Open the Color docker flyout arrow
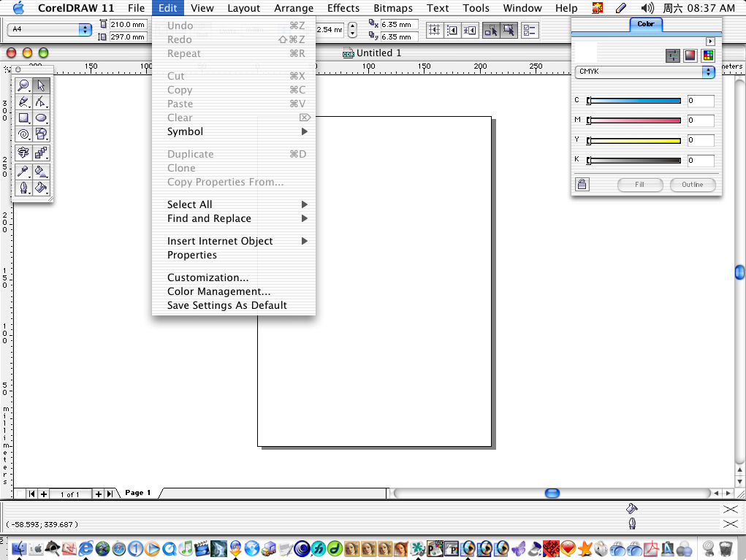 710,42
